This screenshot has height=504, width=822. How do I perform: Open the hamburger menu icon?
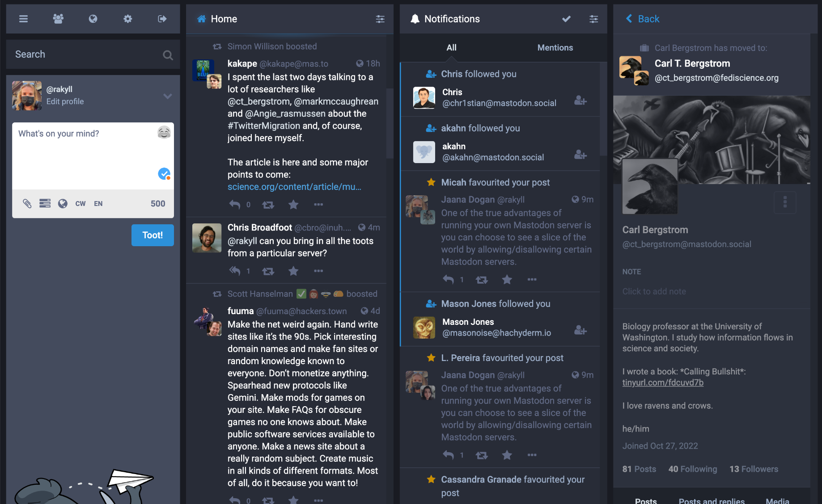pyautogui.click(x=23, y=19)
